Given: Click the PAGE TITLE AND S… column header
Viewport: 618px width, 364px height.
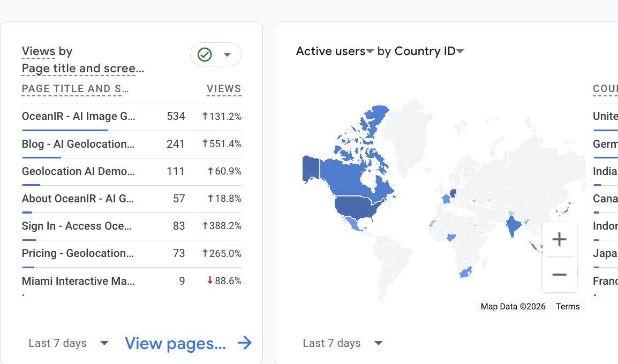Looking at the screenshot, I should tap(74, 89).
